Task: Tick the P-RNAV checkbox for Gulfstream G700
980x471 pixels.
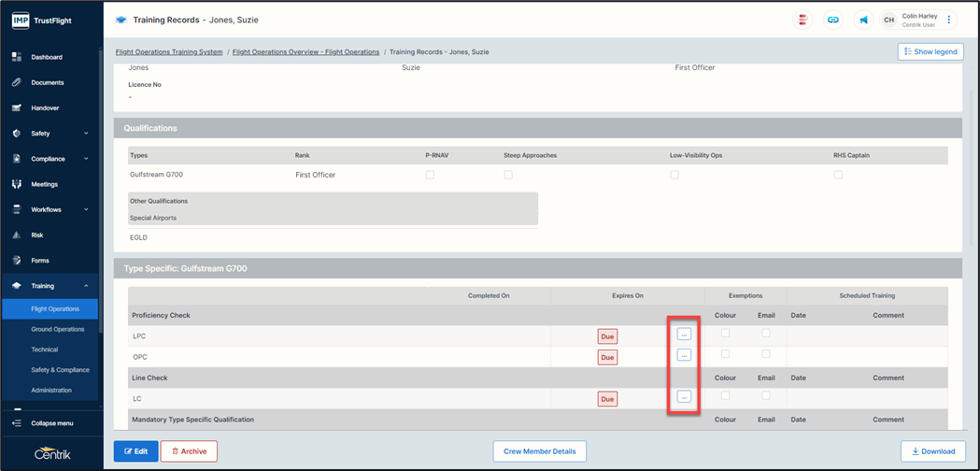Action: (x=430, y=175)
